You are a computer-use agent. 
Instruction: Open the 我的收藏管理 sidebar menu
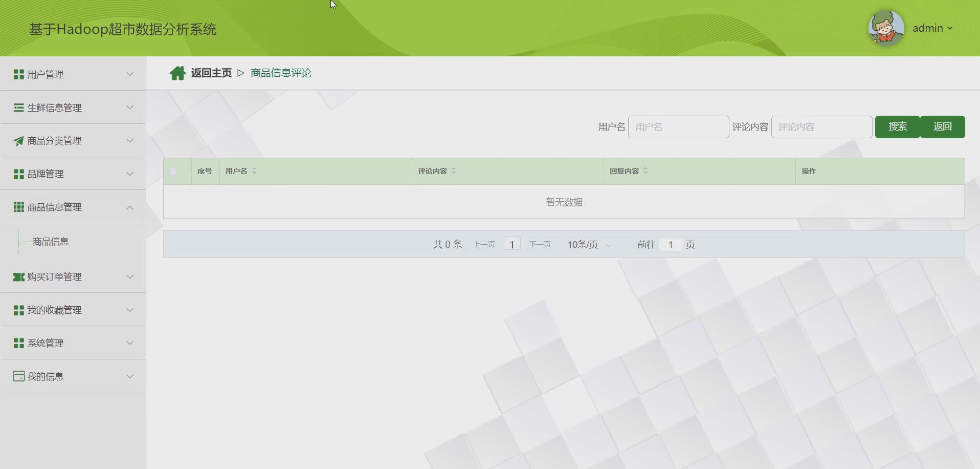coord(73,310)
